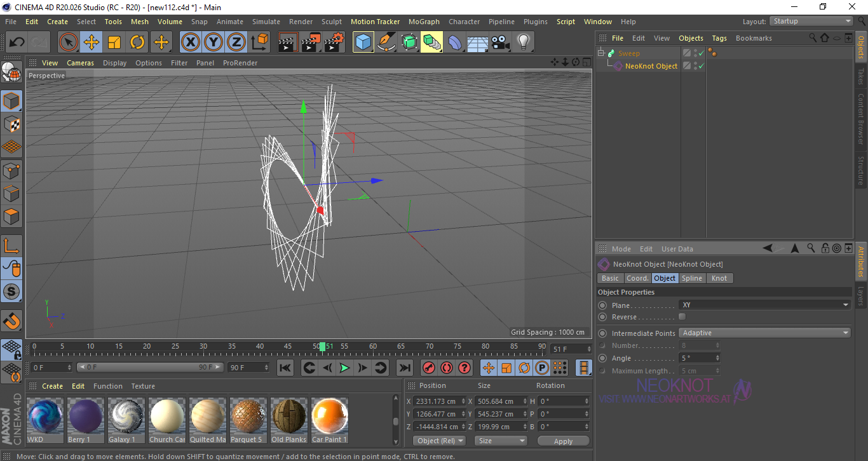
Task: Switch to Points mode
Action: [11, 170]
